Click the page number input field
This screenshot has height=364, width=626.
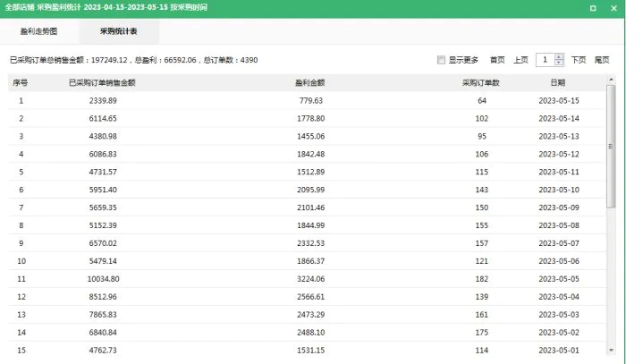click(x=546, y=60)
